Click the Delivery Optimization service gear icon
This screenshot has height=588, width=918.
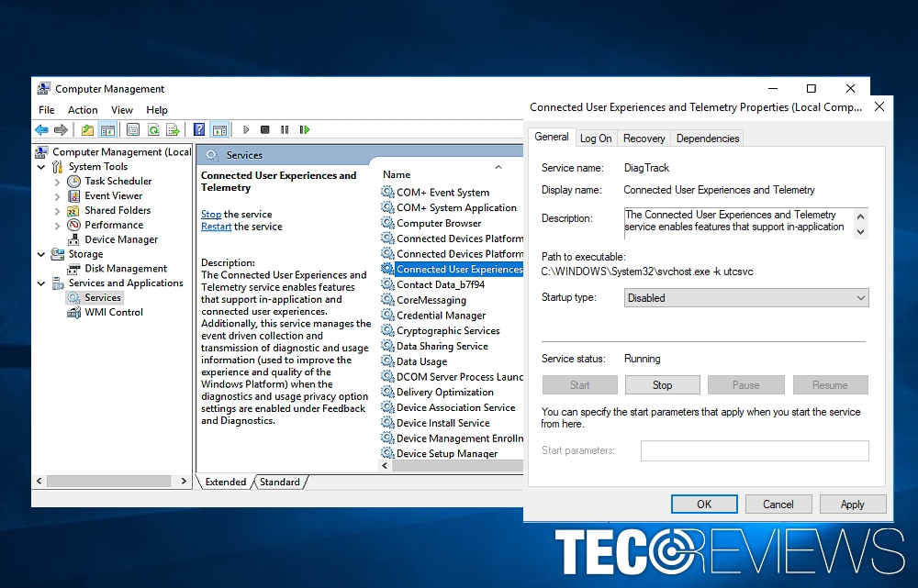coord(387,392)
